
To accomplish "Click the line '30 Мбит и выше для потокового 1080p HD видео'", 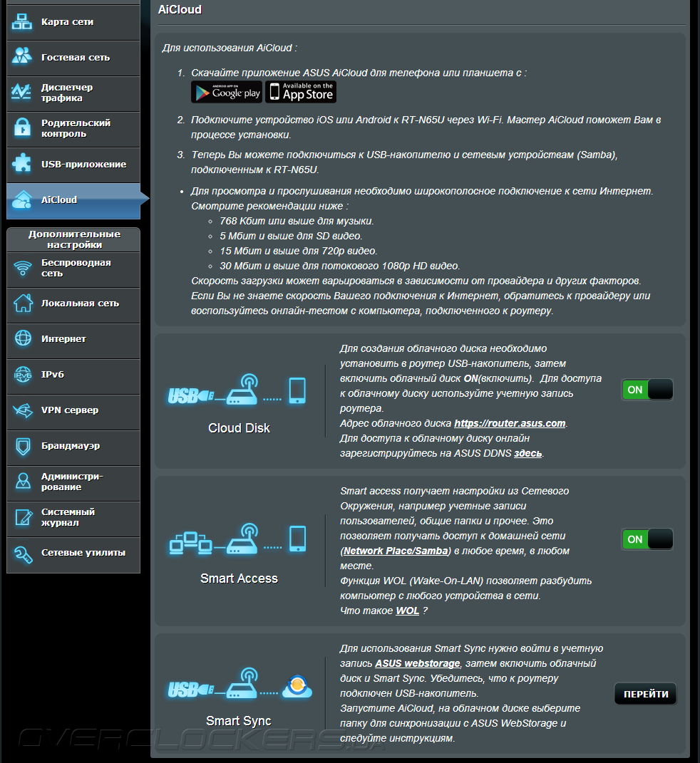I will [340, 266].
